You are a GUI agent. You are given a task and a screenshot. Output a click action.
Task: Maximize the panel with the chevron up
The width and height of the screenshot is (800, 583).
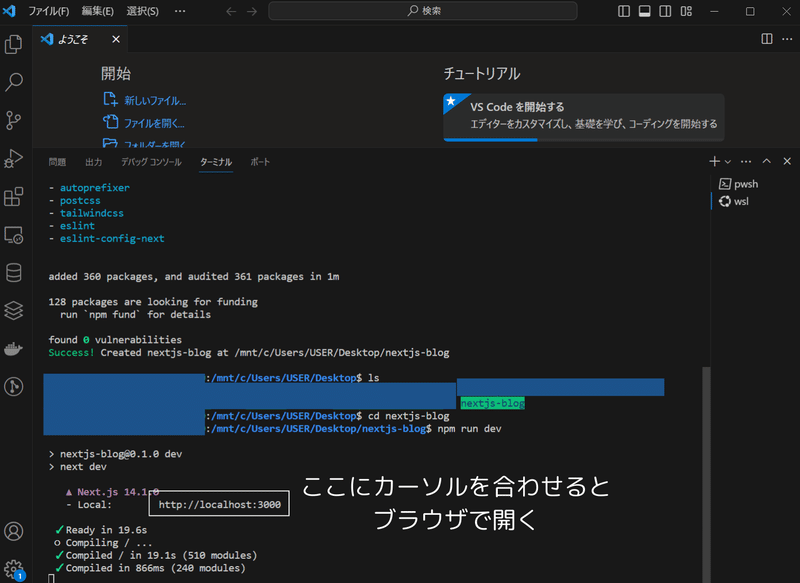pyautogui.click(x=766, y=161)
